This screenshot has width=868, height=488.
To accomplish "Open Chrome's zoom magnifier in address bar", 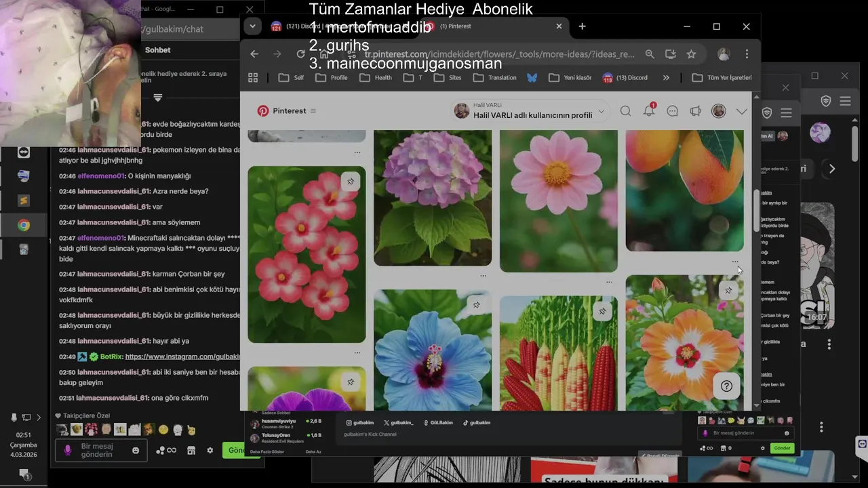I will [650, 54].
